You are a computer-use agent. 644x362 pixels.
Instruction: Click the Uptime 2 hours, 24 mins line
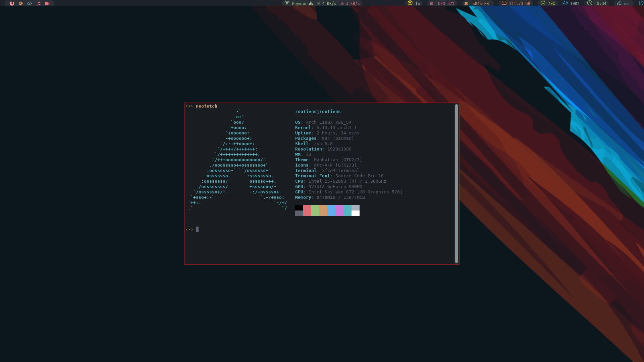tap(327, 133)
